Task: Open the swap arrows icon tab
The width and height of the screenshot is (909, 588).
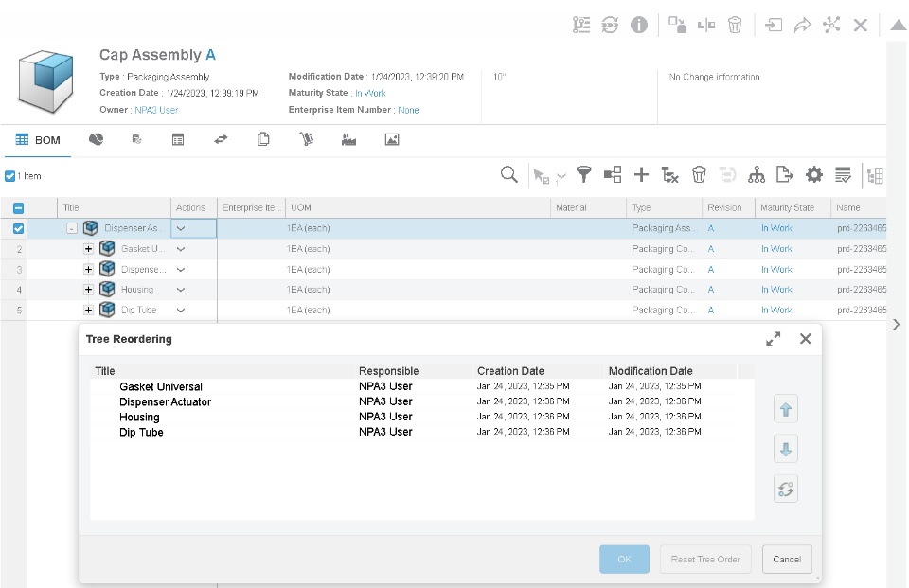Action: coord(221,139)
